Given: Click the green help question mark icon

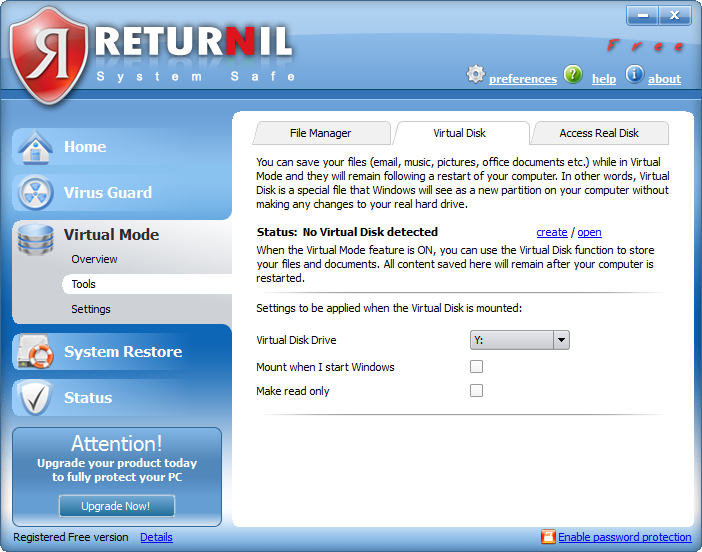Looking at the screenshot, I should [x=573, y=74].
